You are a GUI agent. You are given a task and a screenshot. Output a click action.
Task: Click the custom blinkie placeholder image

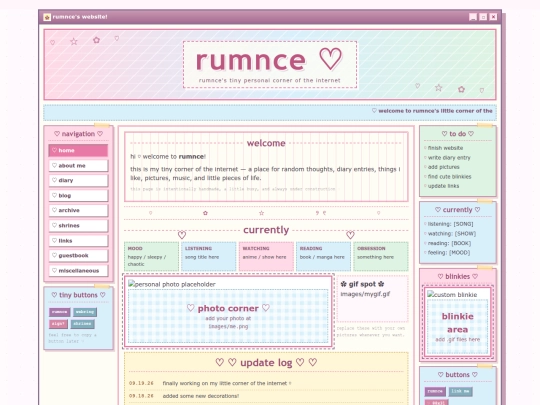[x=452, y=295]
